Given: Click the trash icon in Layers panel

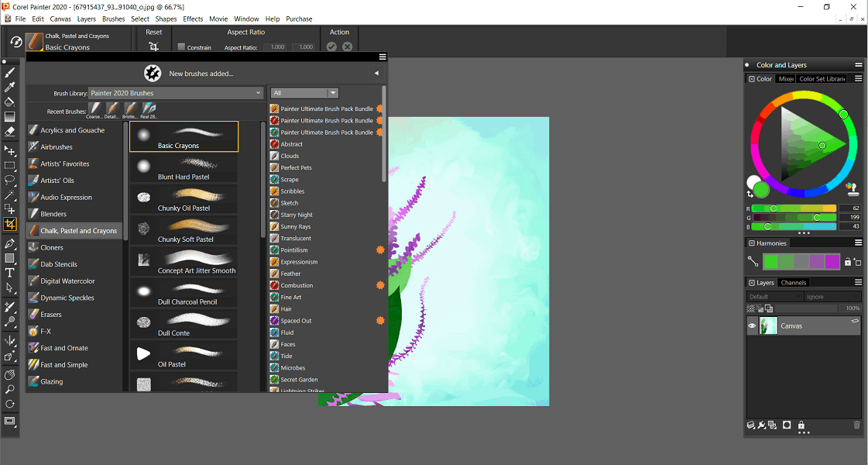Looking at the screenshot, I should click(856, 425).
